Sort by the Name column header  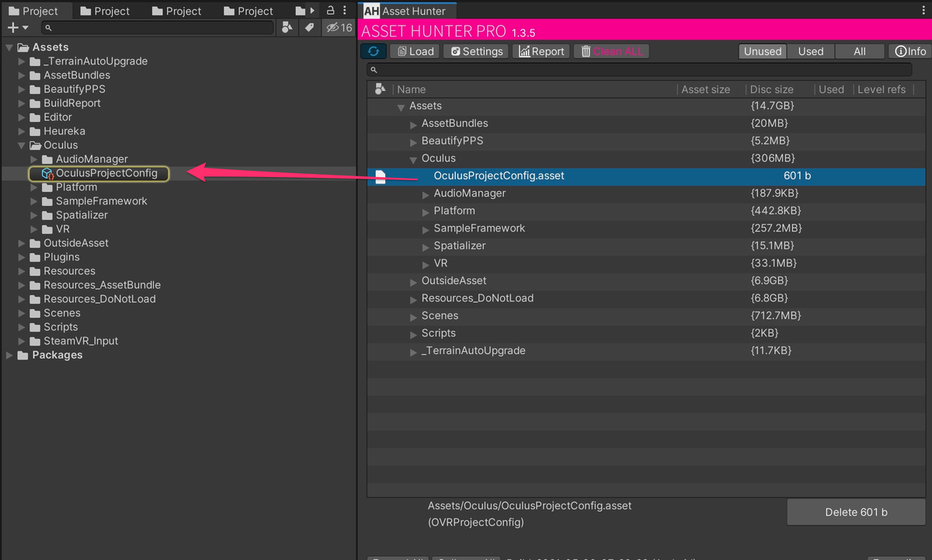pos(412,89)
